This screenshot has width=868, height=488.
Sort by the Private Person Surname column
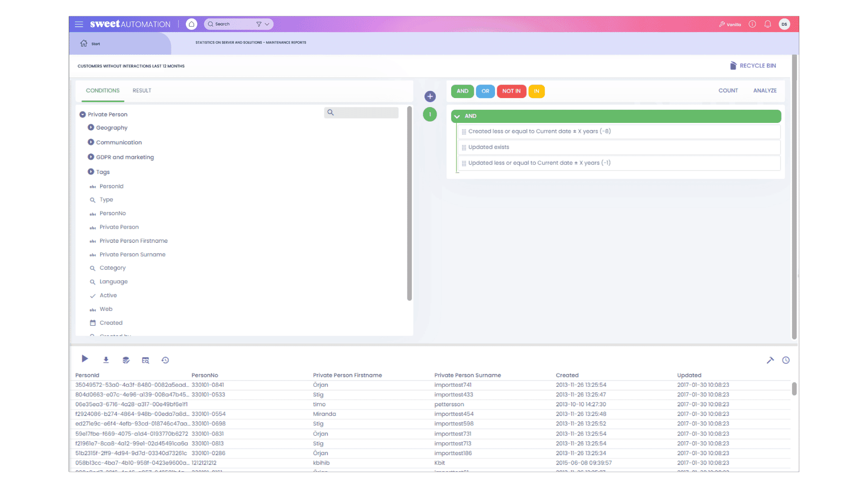point(467,375)
